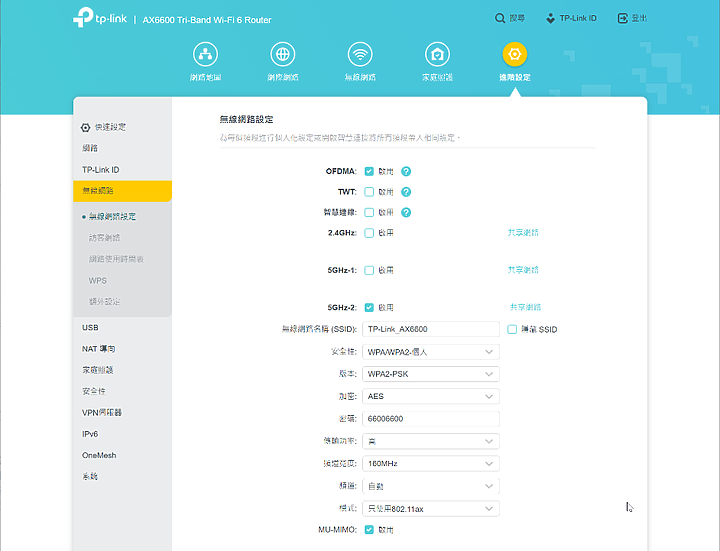Enable the TWT checkbox
The height and width of the screenshot is (551, 720).
coord(369,192)
